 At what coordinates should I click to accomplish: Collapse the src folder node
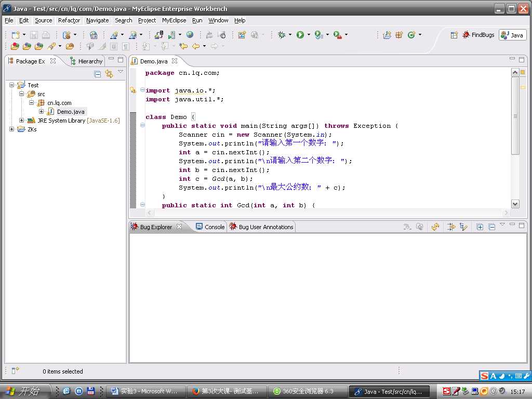coord(22,94)
